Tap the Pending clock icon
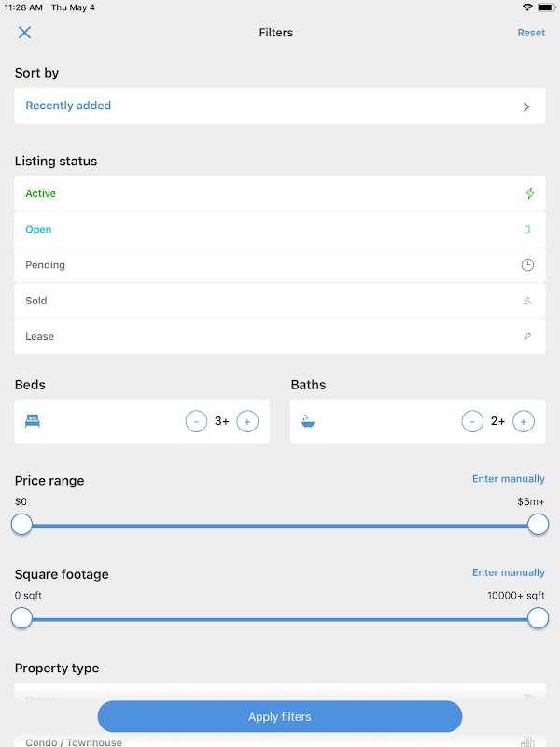Image resolution: width=560 pixels, height=747 pixels. pyautogui.click(x=527, y=265)
